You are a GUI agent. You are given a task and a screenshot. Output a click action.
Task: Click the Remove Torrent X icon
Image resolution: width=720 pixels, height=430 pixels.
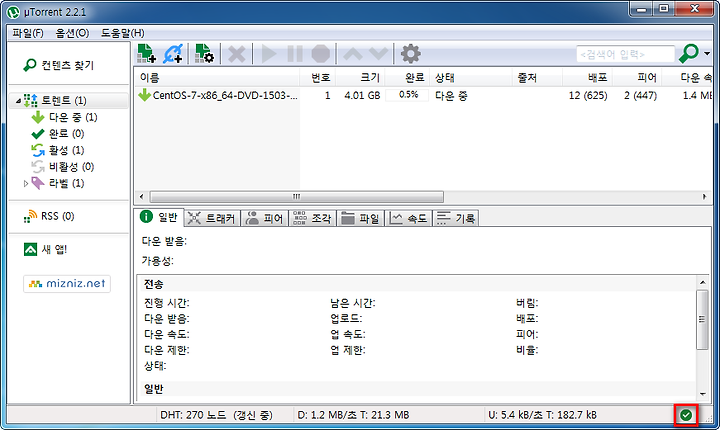point(236,54)
